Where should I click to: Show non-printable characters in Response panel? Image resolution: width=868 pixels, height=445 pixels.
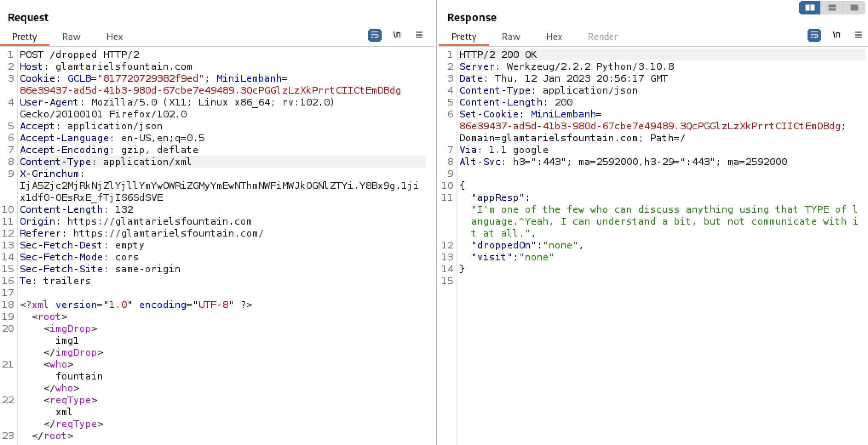pos(836,35)
